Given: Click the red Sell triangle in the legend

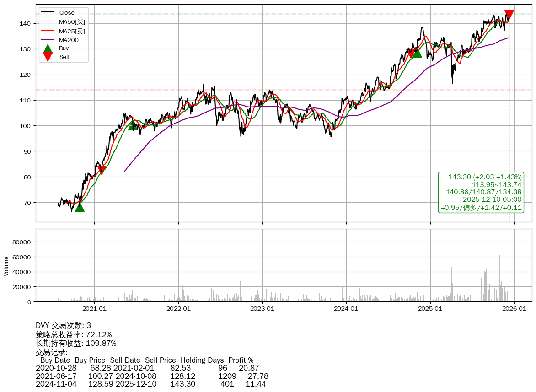Looking at the screenshot, I should coord(48,57).
